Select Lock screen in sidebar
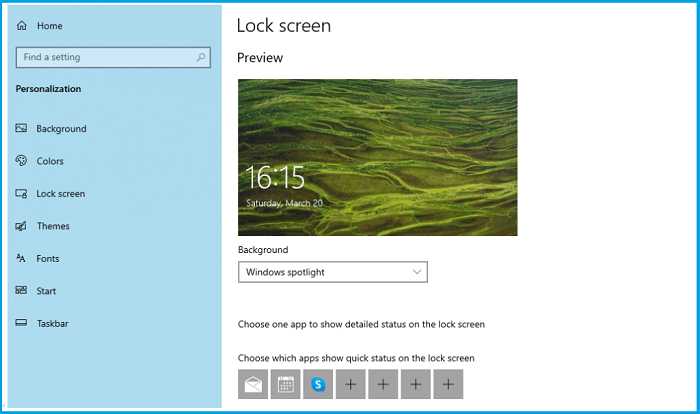Image resolution: width=700 pixels, height=414 pixels. click(60, 194)
